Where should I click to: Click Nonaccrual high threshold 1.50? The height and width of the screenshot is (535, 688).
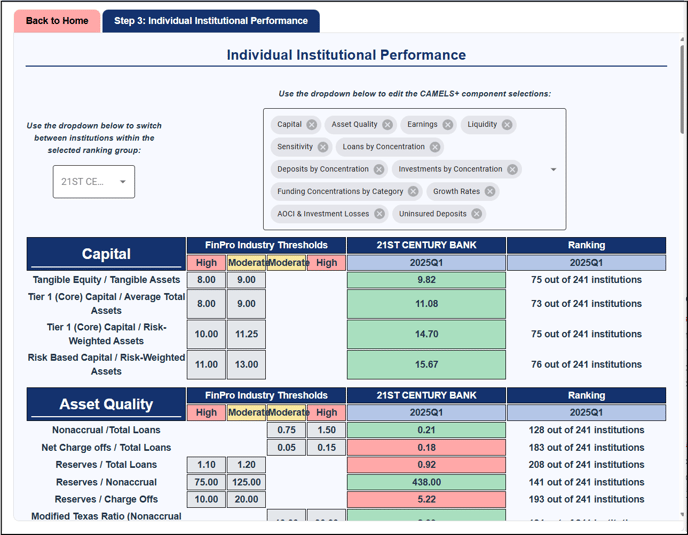(x=326, y=430)
